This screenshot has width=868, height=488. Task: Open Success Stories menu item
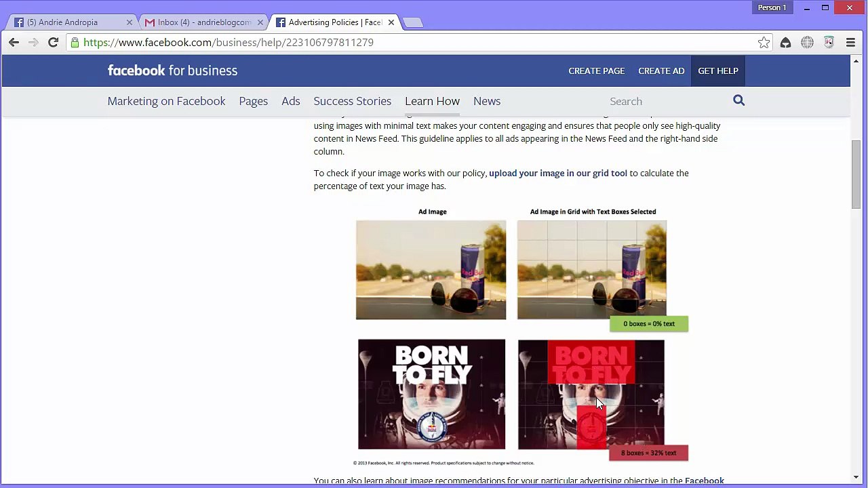[x=352, y=101]
